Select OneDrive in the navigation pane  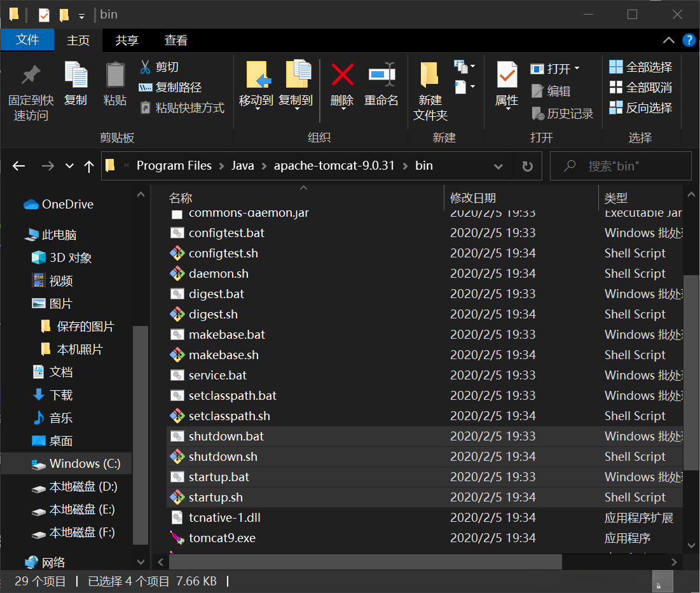tap(59, 205)
